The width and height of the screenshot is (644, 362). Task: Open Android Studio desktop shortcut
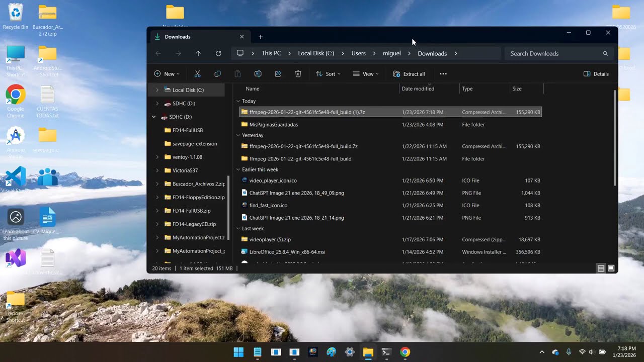(x=16, y=142)
